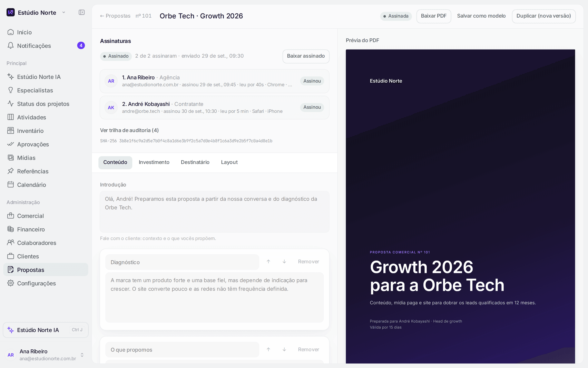The height and width of the screenshot is (368, 588).
Task: Switch to the Investimento tab
Action: (154, 162)
